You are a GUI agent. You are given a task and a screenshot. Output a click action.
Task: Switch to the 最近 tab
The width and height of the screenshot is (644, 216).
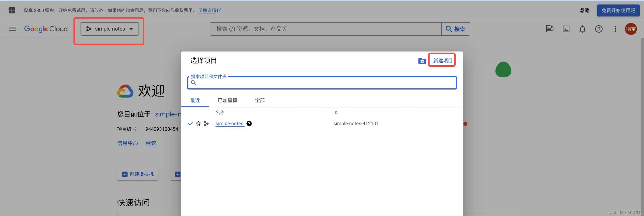tap(195, 101)
